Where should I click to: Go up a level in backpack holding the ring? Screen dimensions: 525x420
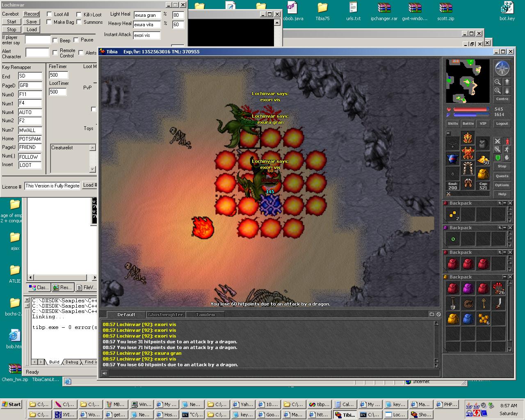pyautogui.click(x=500, y=228)
